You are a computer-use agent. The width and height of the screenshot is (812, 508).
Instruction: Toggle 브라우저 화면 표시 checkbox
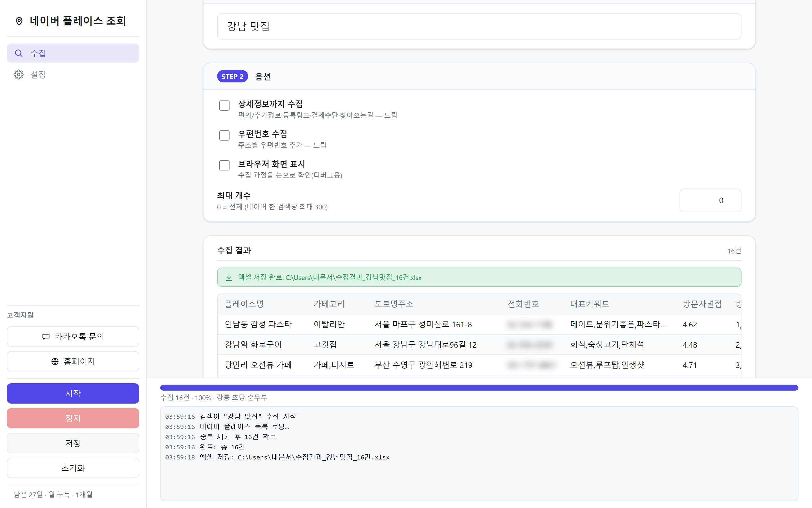coord(224,165)
